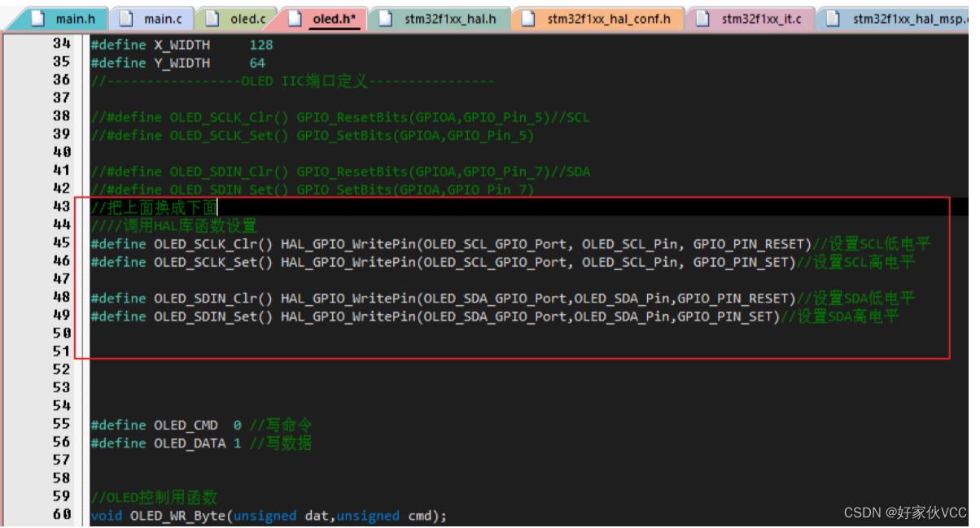Click OLED_SDIN_Clr() macro on line 48
The width and height of the screenshot is (980, 528).
213,298
